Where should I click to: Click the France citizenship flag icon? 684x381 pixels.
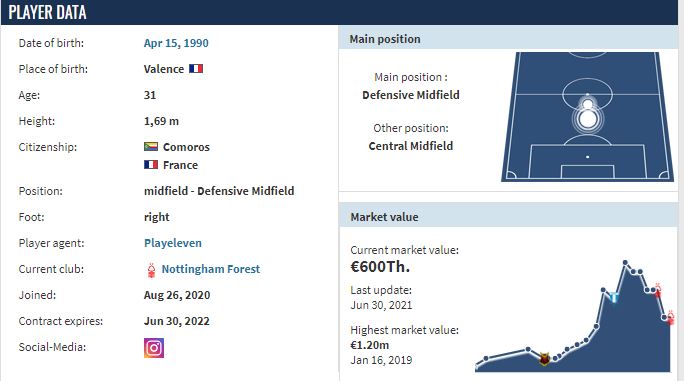(151, 165)
